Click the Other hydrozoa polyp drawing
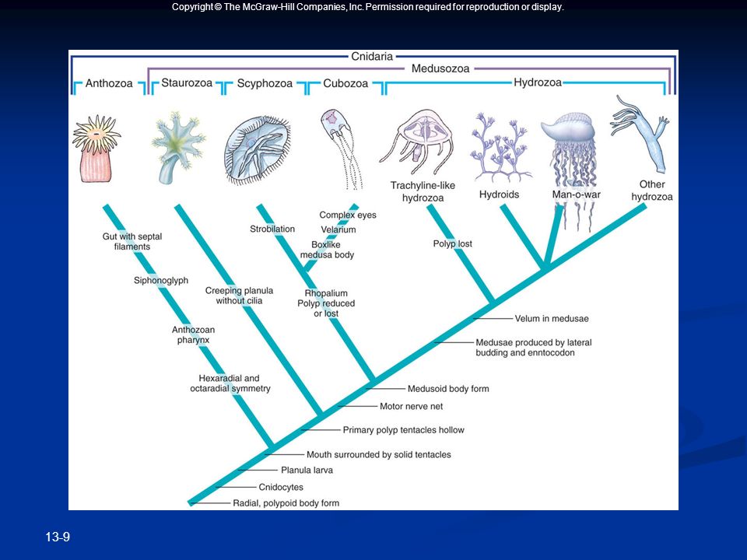This screenshot has height=560, width=747. (640, 135)
